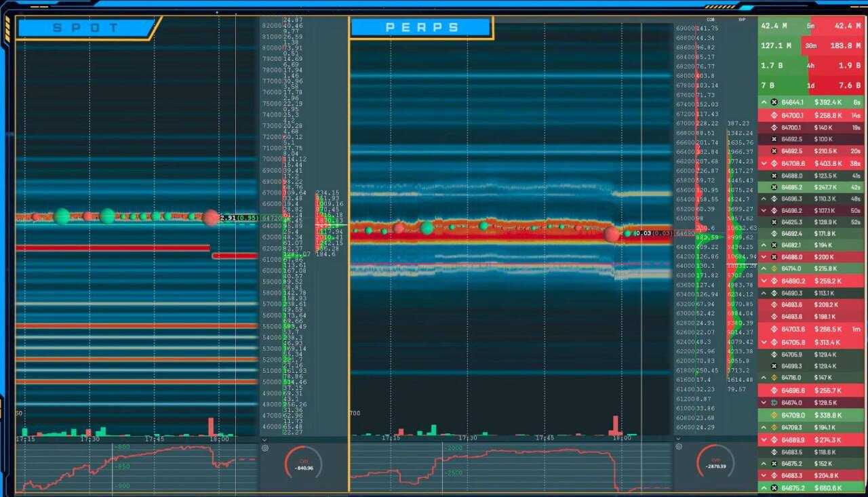Select the 1d volume timeframe row
Screen dimensions: 868x497
click(x=812, y=85)
